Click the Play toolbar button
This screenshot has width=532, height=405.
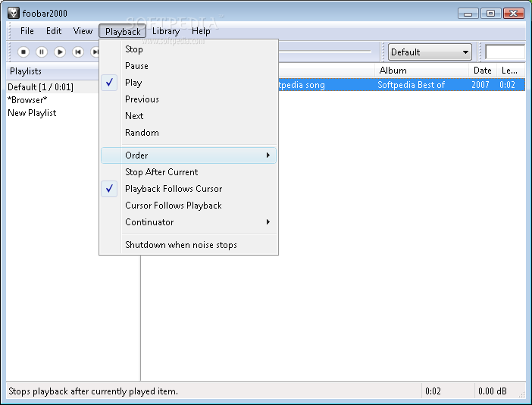click(x=60, y=52)
